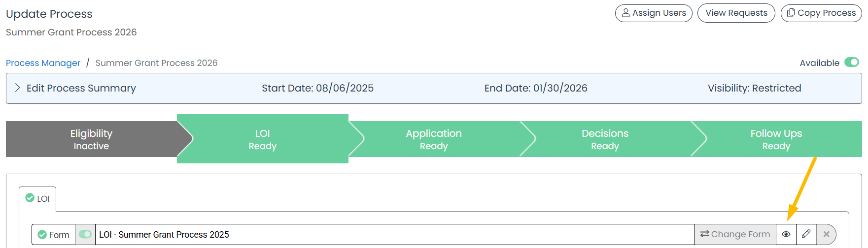Select the Eligibility Inactive stage
The image size is (868, 248).
tap(91, 139)
